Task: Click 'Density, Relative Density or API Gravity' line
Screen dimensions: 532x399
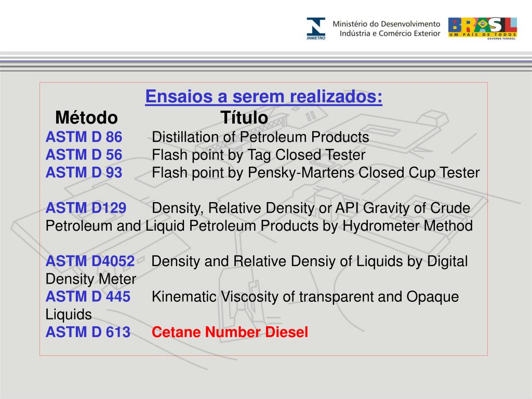Action: (311, 208)
